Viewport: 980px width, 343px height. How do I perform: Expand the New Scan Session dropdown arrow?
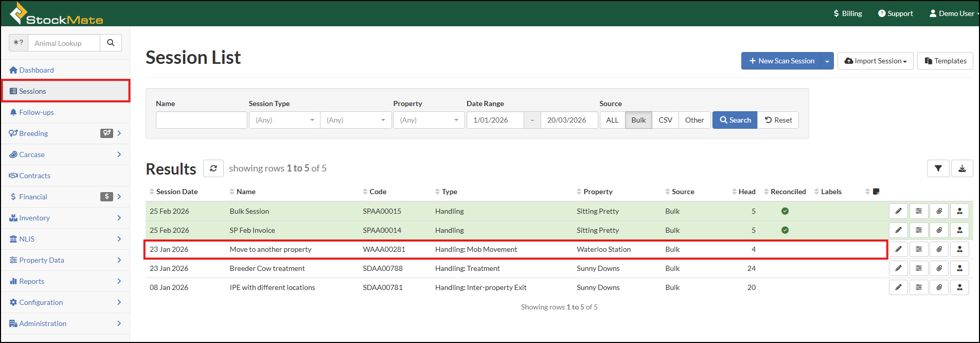click(x=827, y=61)
